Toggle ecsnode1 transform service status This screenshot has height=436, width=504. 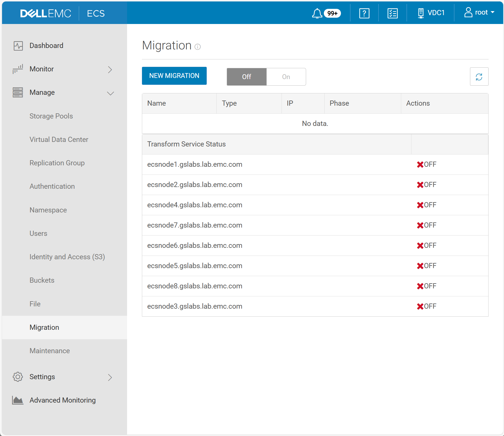pos(427,164)
